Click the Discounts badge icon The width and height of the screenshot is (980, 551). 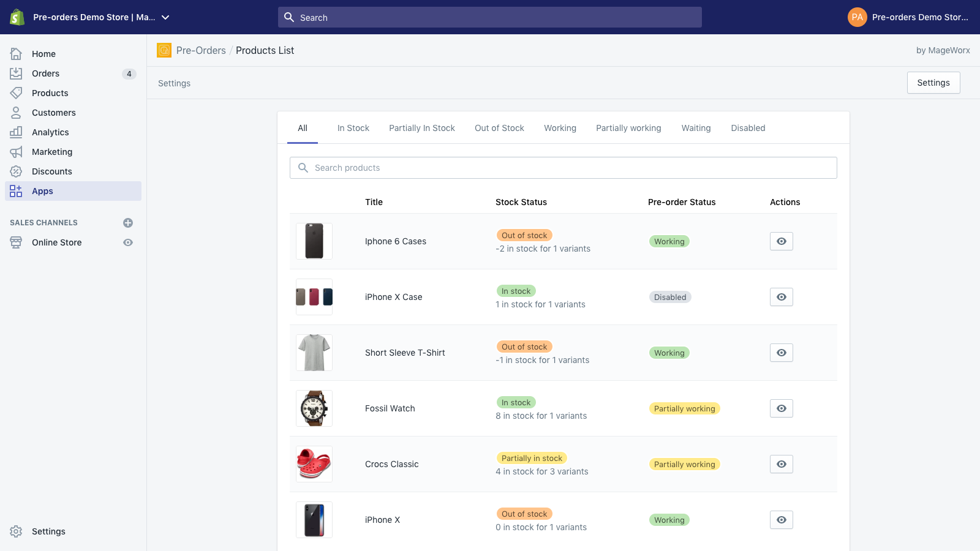pyautogui.click(x=16, y=171)
